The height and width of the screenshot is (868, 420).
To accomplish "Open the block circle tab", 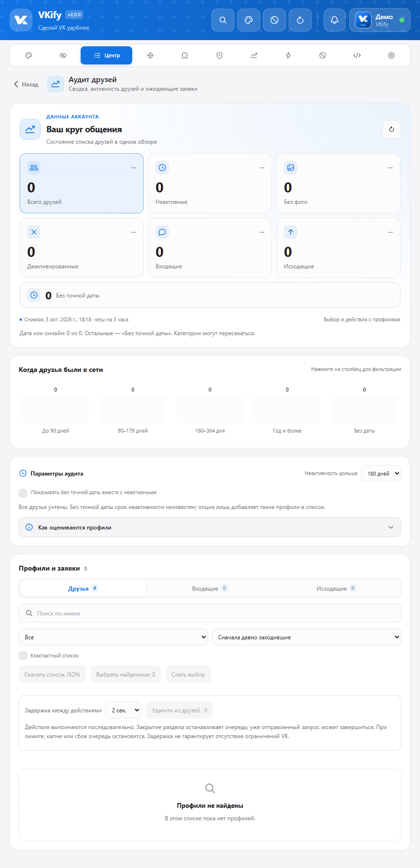I will click(323, 55).
